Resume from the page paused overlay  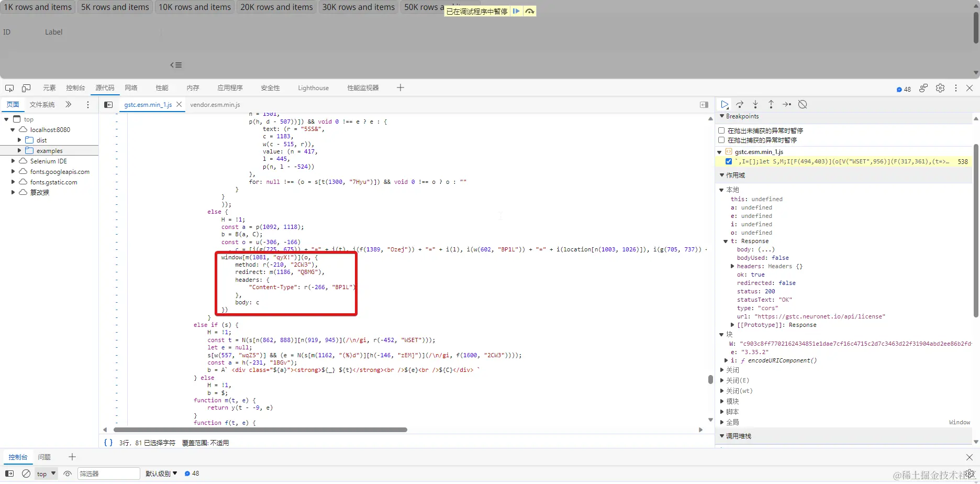[x=516, y=11]
